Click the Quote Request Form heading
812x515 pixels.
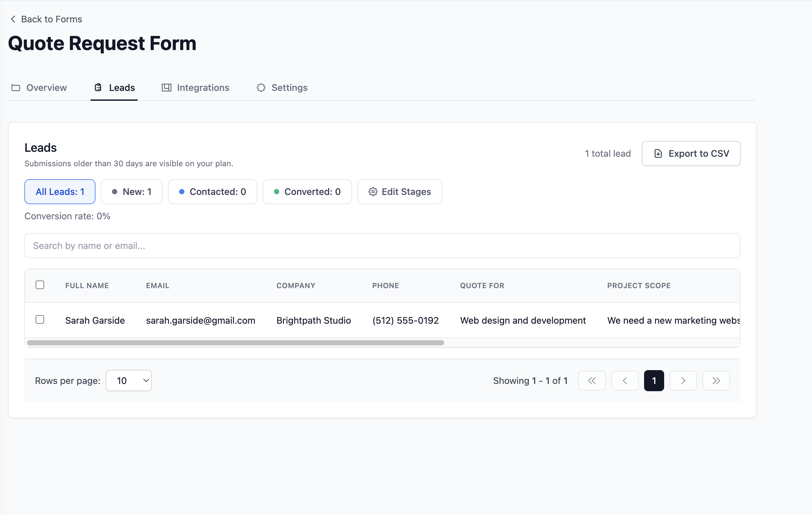pos(102,43)
